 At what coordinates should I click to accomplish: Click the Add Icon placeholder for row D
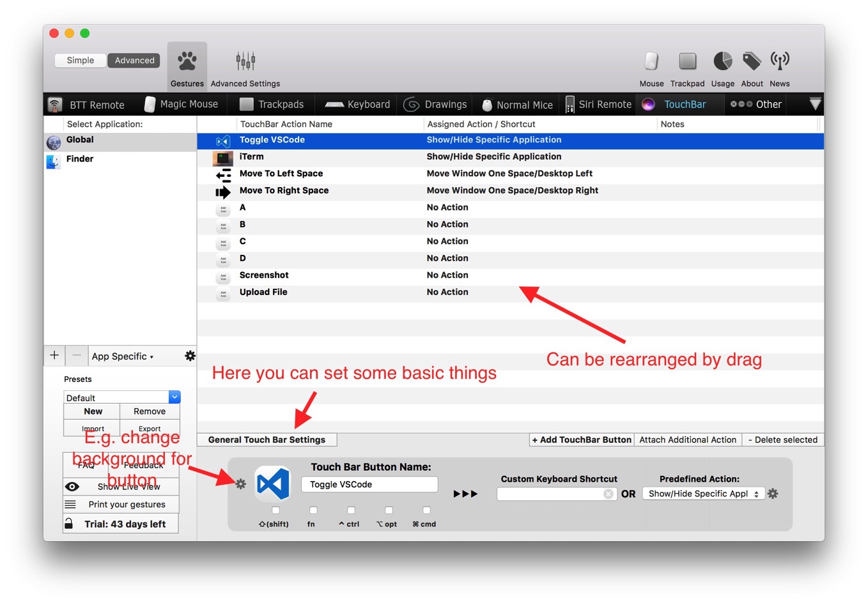coord(223,260)
